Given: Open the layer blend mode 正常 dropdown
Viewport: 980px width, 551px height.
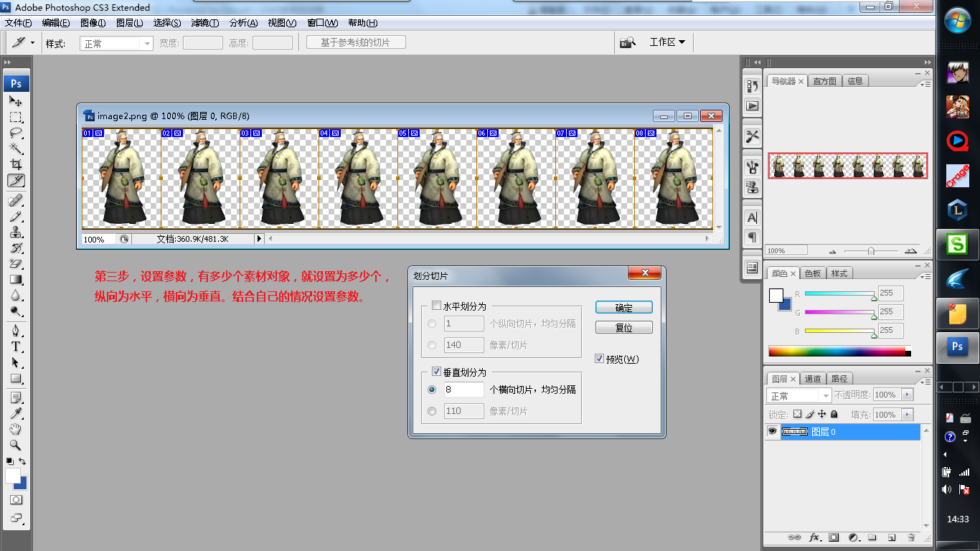Looking at the screenshot, I should tap(799, 395).
